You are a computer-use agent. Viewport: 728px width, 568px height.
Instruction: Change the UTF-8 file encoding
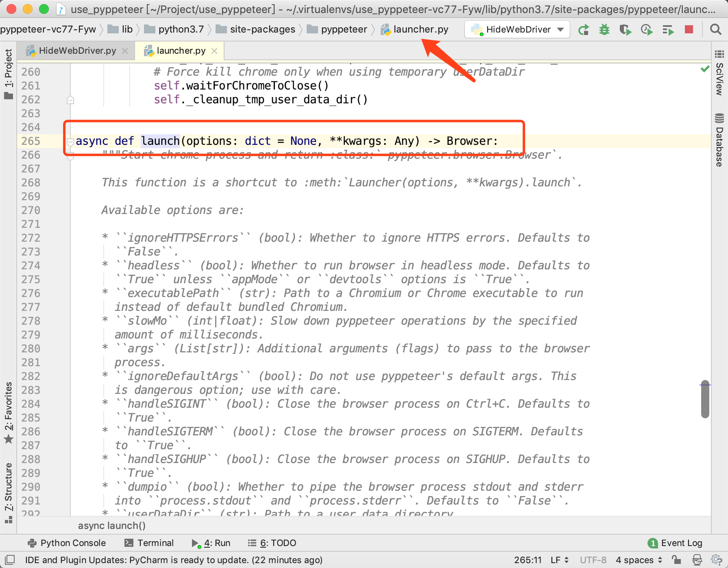click(x=593, y=560)
